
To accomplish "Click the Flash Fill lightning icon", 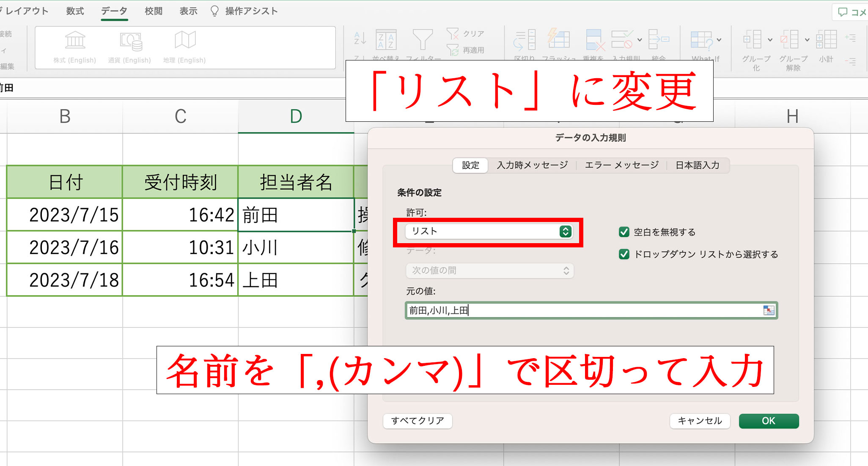I will (x=558, y=39).
